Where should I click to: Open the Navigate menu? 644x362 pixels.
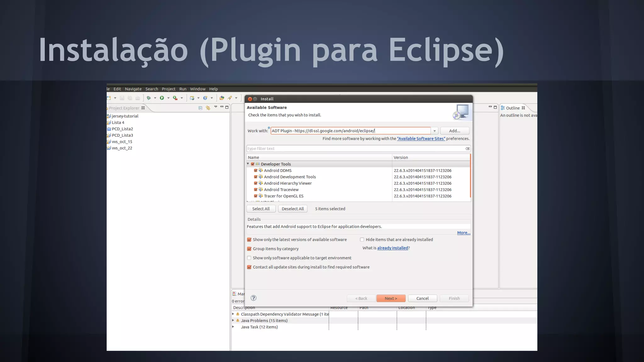(133, 89)
